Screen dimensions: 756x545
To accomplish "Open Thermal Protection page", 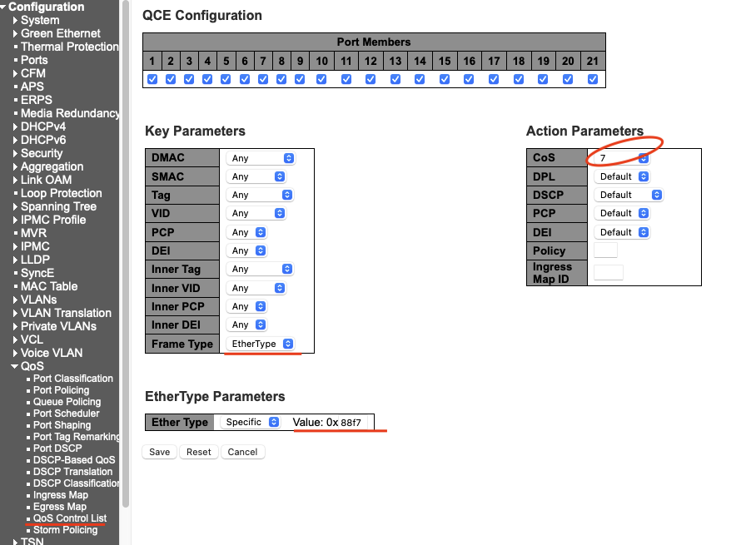I will point(69,47).
